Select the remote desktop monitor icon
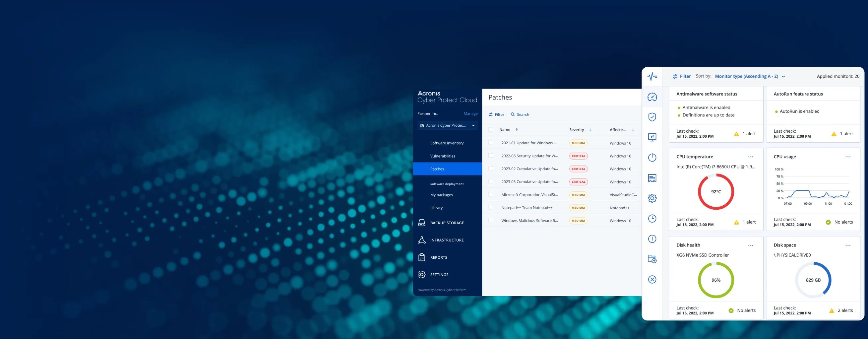 click(652, 137)
